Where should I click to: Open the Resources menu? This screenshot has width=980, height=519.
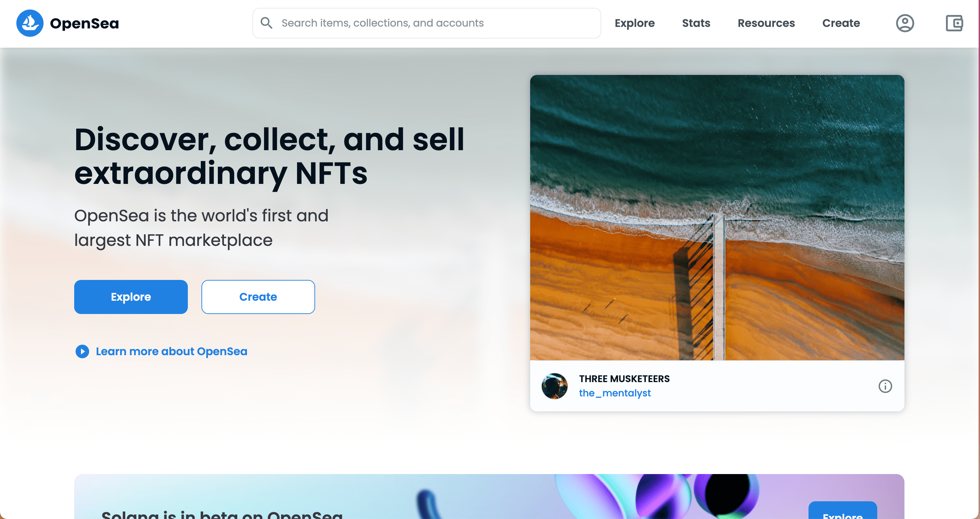(x=766, y=23)
